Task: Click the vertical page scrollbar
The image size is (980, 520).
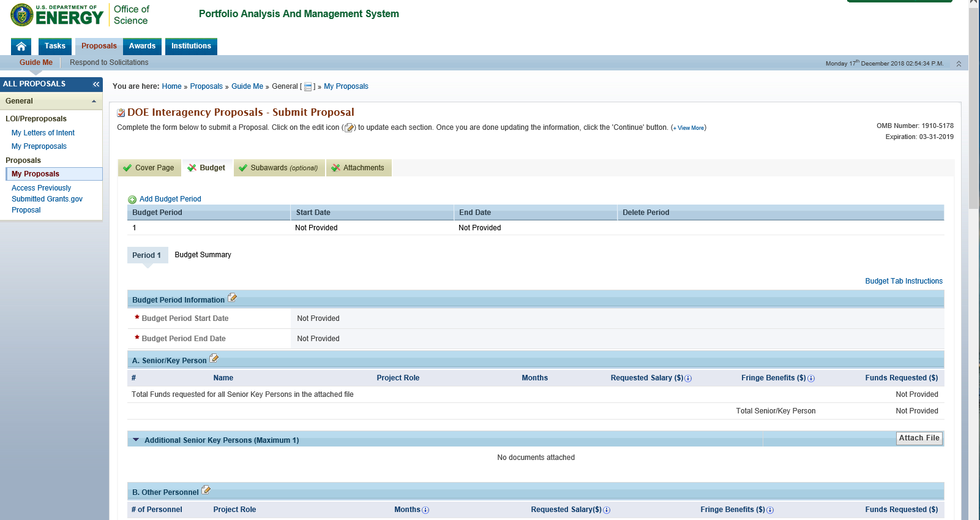Action: click(974, 108)
